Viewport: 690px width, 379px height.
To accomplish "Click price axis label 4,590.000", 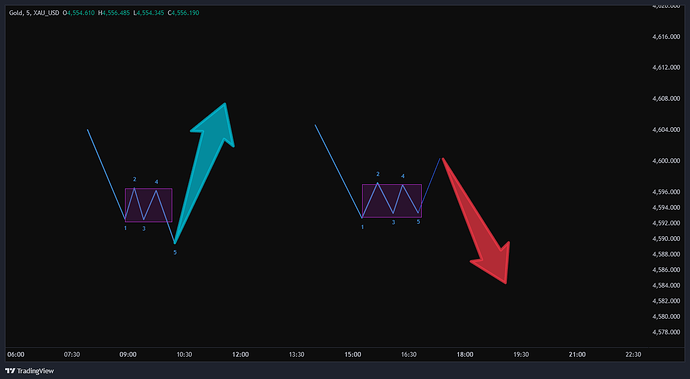I will [x=666, y=239].
